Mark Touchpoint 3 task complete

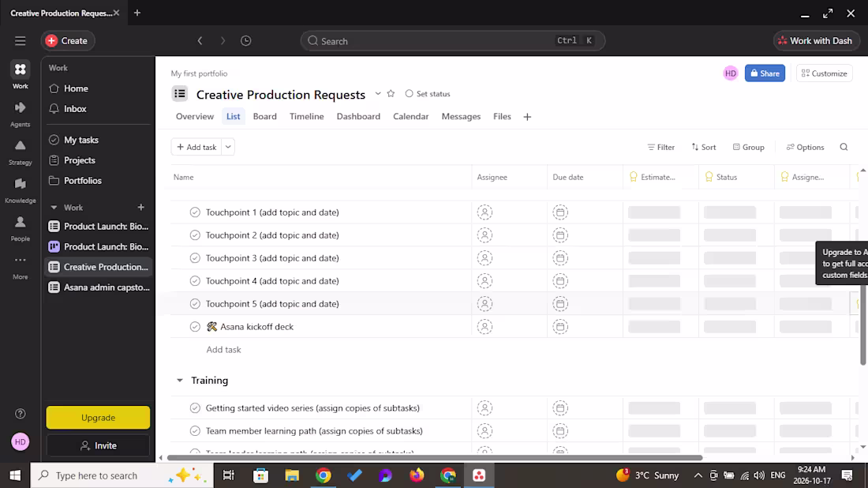(x=195, y=258)
